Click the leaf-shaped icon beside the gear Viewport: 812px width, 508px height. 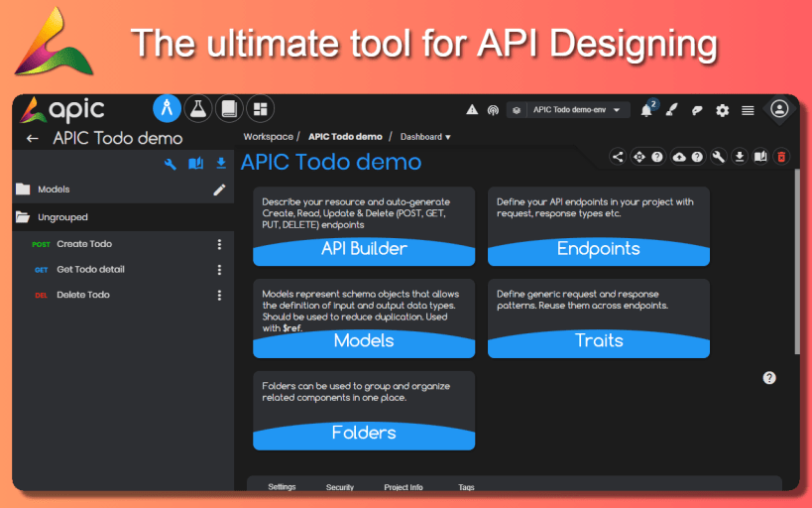(697, 110)
